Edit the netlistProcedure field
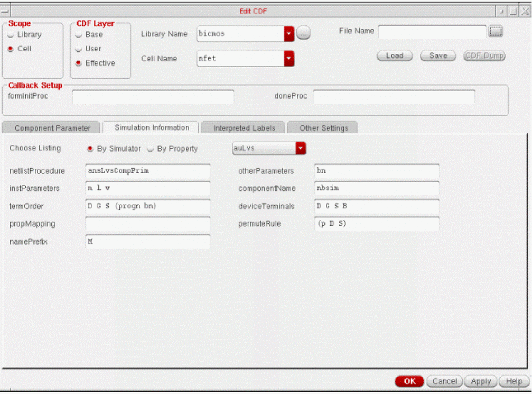532x394 pixels. click(x=147, y=171)
